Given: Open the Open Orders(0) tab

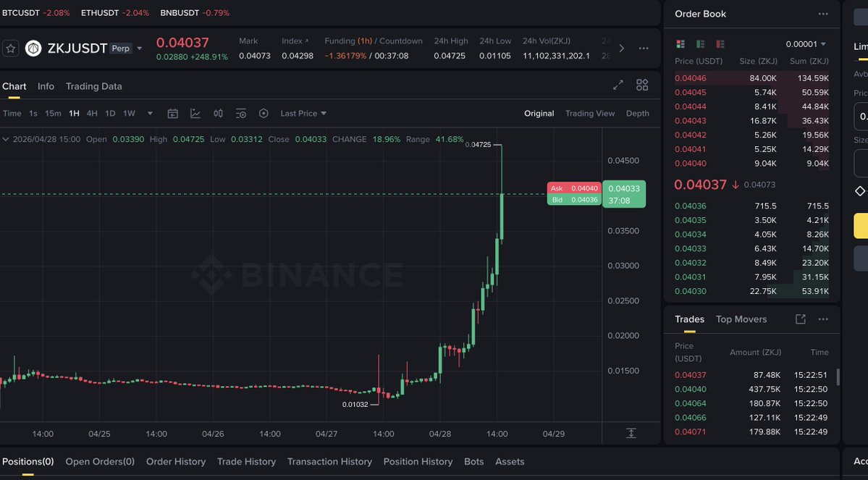Looking at the screenshot, I should [100, 462].
